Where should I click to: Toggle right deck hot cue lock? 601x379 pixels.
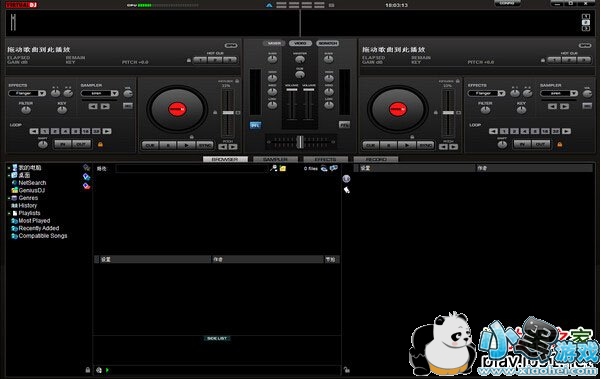[x=543, y=60]
